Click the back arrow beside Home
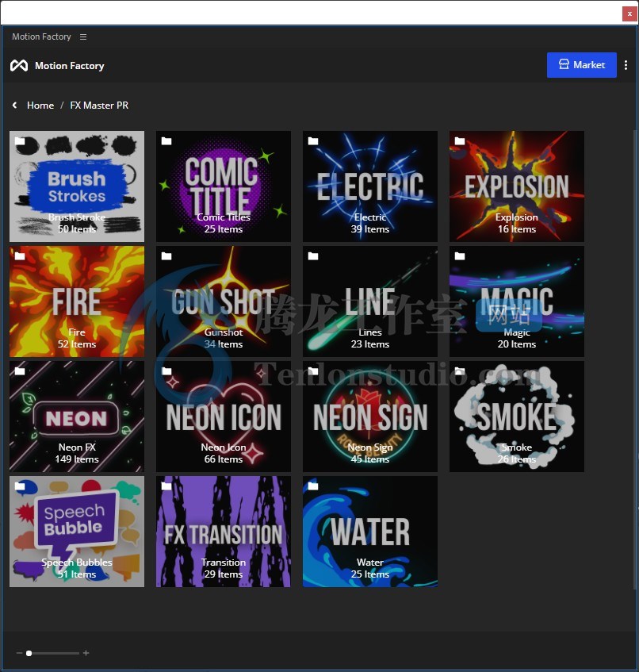The width and height of the screenshot is (639, 672). coord(14,106)
